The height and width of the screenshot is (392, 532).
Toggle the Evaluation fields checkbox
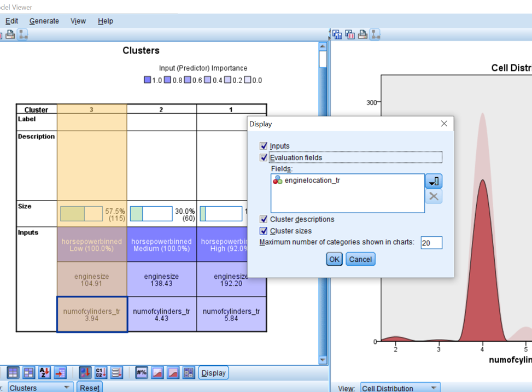(264, 157)
